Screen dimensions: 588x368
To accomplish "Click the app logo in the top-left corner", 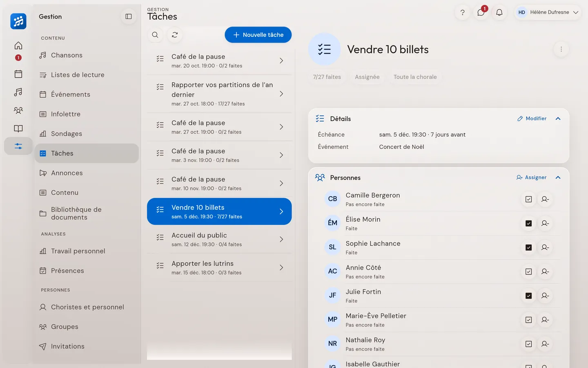I will [18, 21].
